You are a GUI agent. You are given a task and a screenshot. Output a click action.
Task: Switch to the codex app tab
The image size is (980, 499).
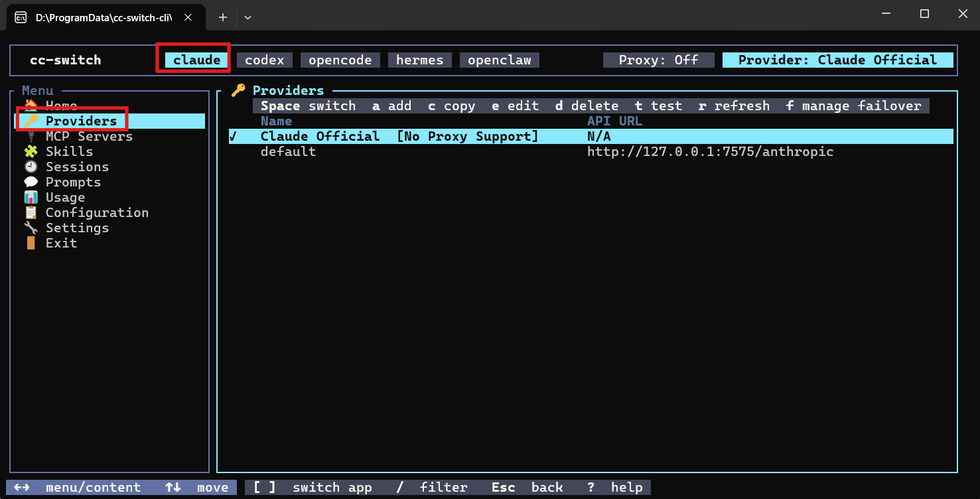pyautogui.click(x=265, y=60)
